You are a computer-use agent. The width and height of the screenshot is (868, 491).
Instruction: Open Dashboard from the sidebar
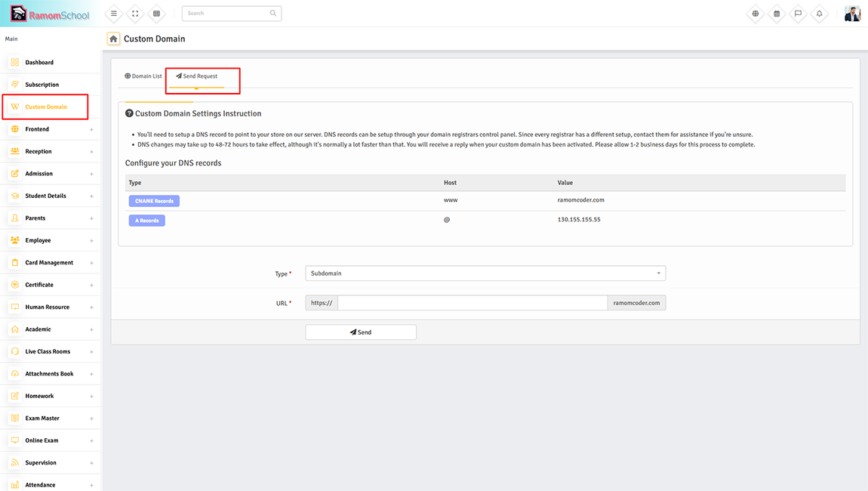[39, 63]
